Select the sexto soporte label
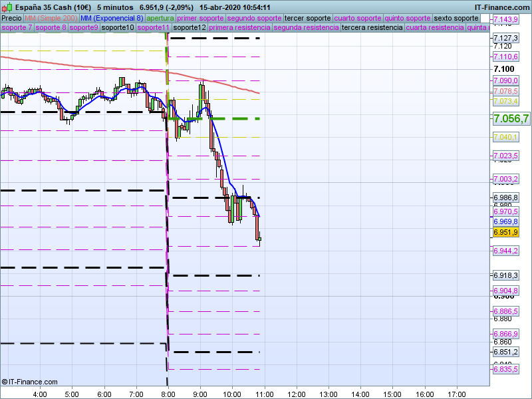Image resolution: width=532 pixels, height=399 pixels. tap(456, 18)
